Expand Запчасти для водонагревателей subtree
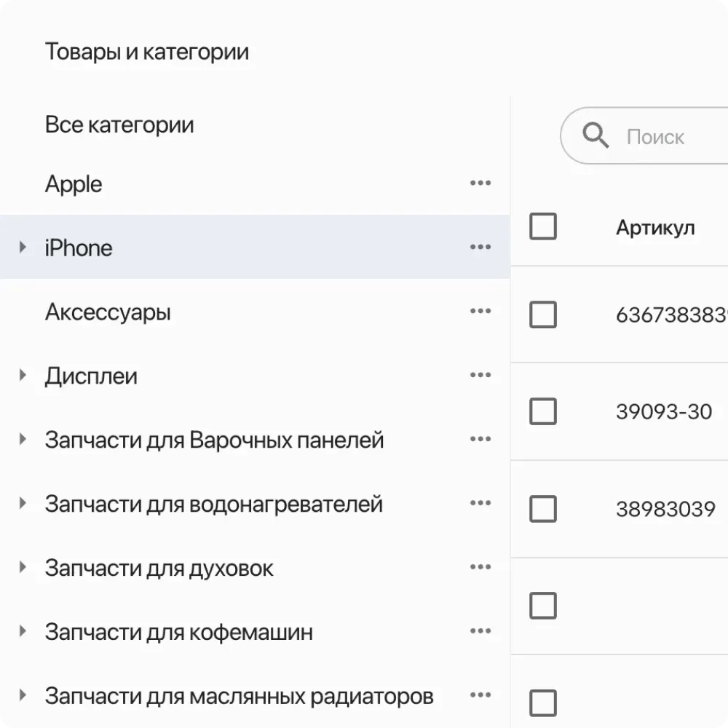Image resolution: width=728 pixels, height=728 pixels. 22,502
